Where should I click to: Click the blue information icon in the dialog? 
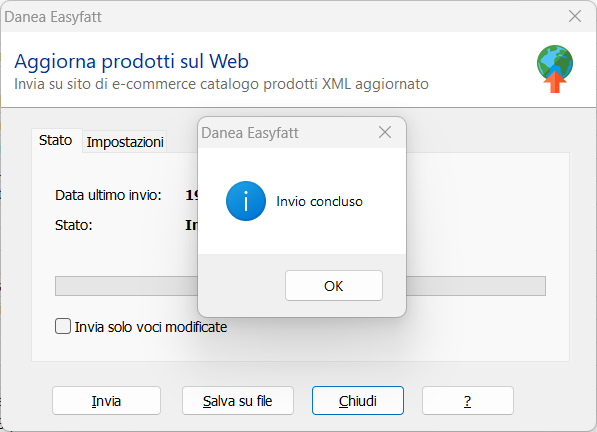[246, 201]
